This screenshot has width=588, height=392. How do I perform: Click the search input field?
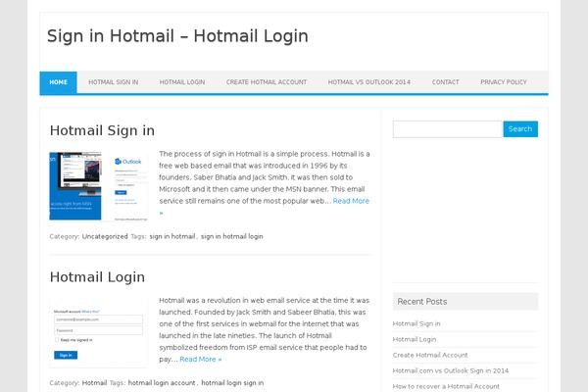point(448,129)
